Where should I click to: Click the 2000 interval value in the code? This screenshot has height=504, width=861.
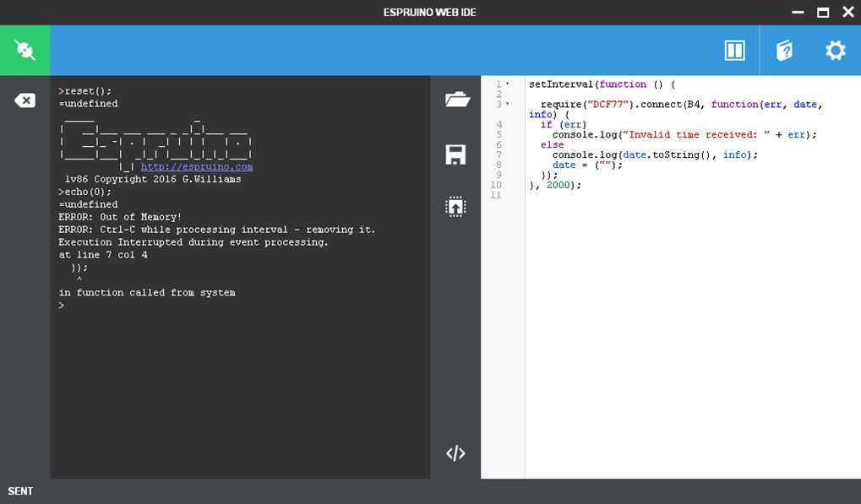558,186
